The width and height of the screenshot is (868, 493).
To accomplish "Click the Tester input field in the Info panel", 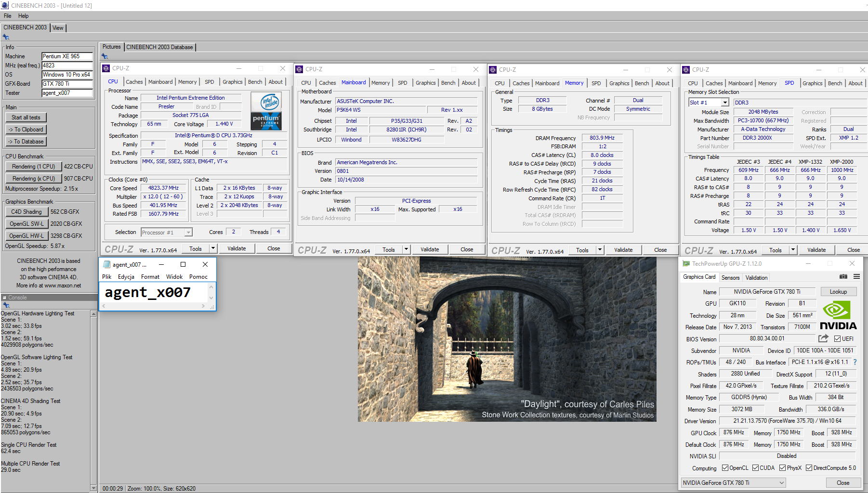I will click(67, 93).
